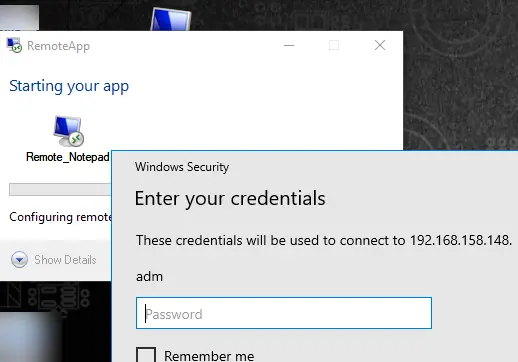This screenshot has width=518, height=362.
Task: Select the adm username text
Action: coord(149,277)
